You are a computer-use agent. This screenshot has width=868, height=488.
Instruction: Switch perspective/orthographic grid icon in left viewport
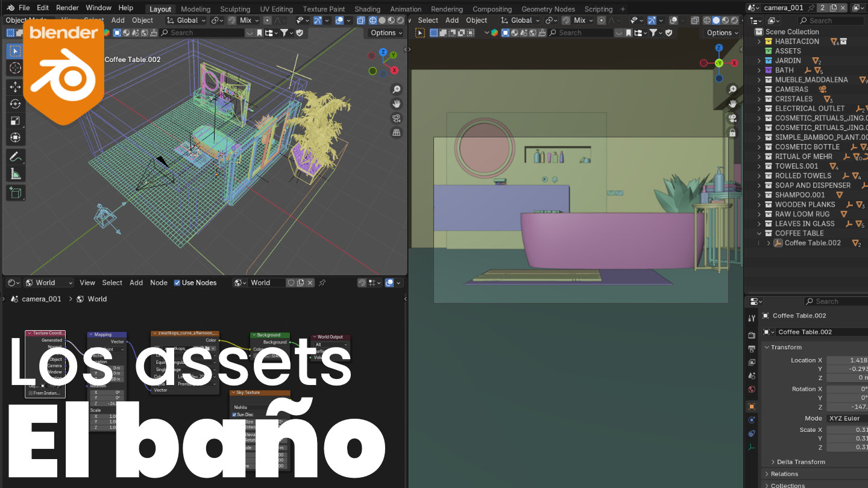click(397, 132)
